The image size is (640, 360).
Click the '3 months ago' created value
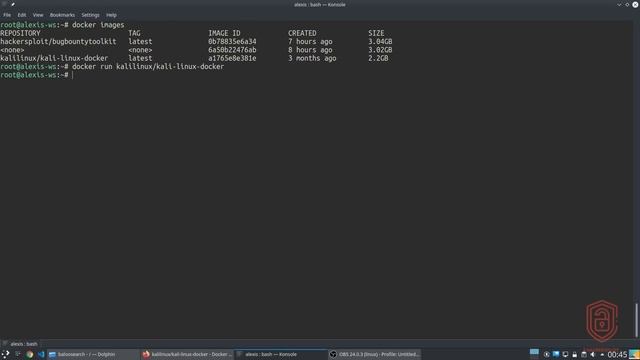(312, 58)
